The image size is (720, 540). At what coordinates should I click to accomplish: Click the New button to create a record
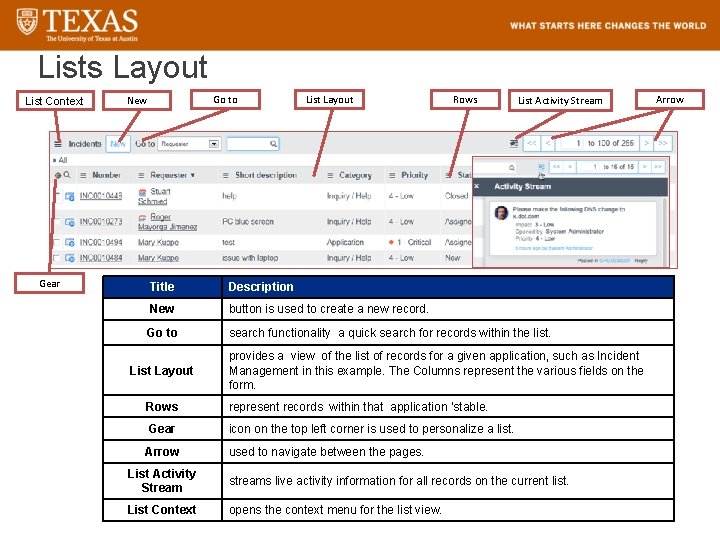(118, 144)
